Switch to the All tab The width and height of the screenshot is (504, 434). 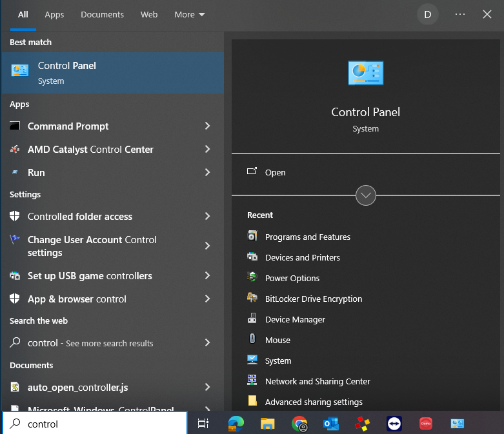click(x=23, y=14)
